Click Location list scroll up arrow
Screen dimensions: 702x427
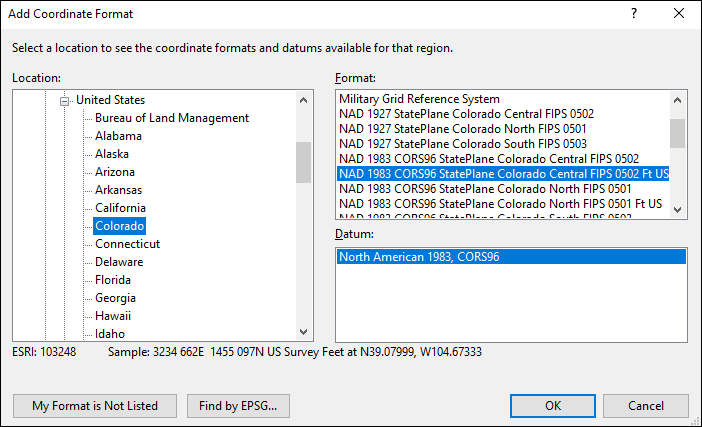coord(304,100)
